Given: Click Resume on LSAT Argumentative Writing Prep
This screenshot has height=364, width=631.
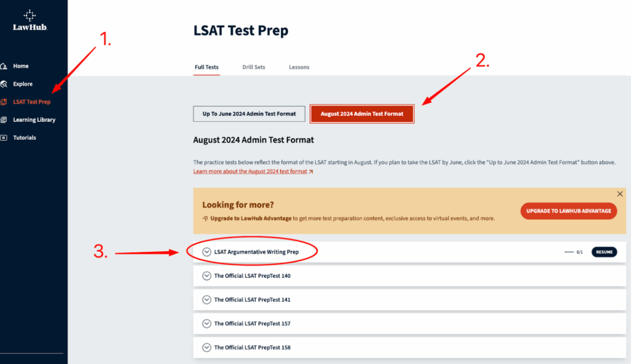Looking at the screenshot, I should pyautogui.click(x=604, y=252).
